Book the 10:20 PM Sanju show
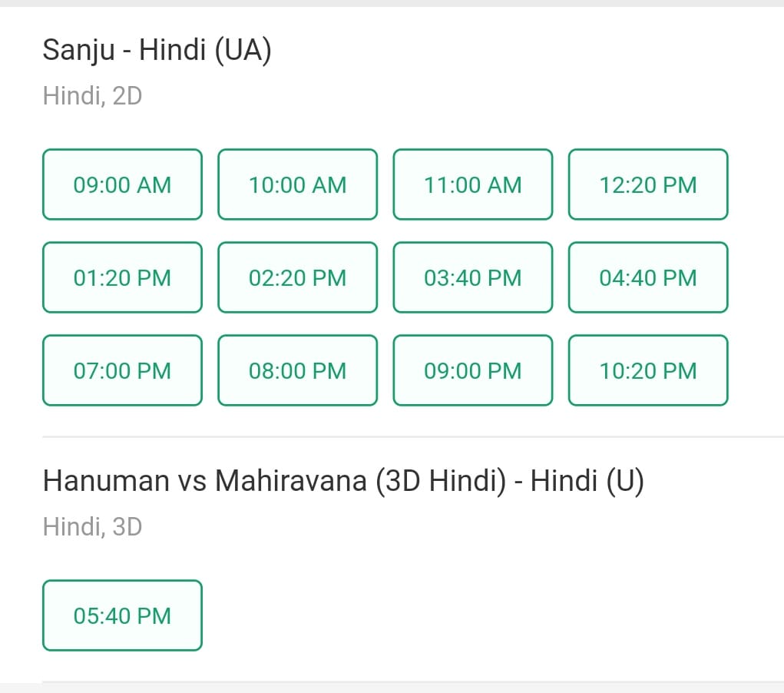784x693 pixels. pyautogui.click(x=648, y=370)
